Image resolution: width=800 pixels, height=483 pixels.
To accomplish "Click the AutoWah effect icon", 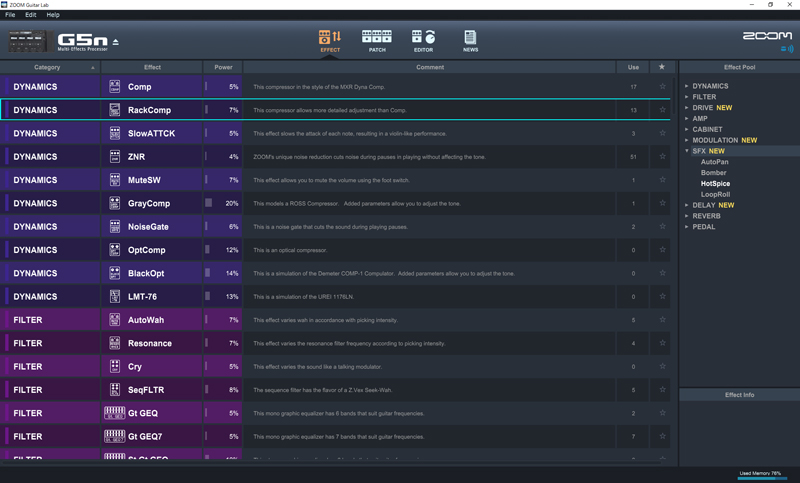I will pyautogui.click(x=115, y=320).
